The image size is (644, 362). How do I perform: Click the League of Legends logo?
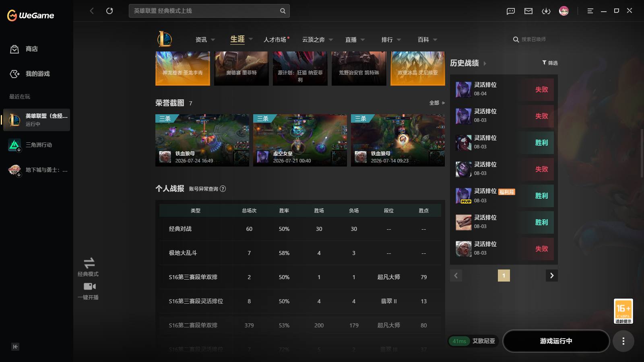165,39
